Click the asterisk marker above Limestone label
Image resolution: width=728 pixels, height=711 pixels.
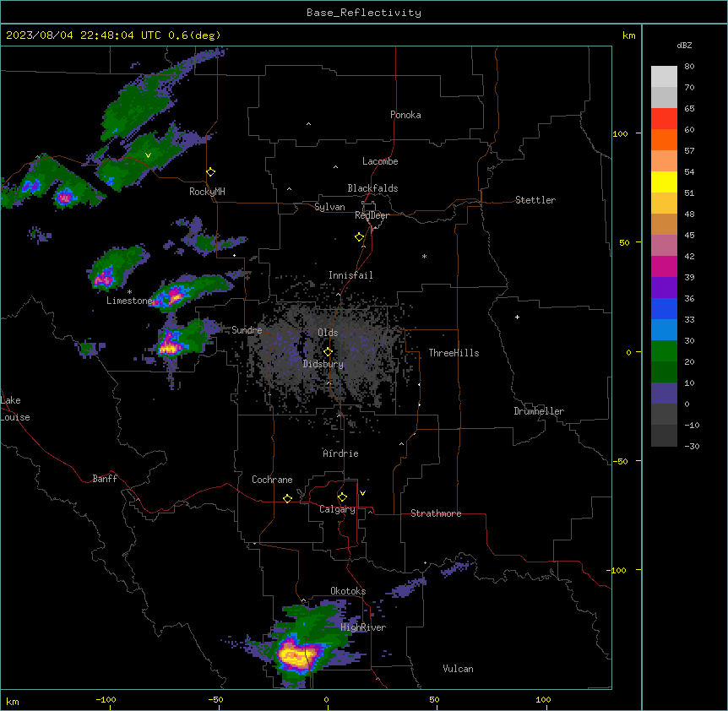pos(129,292)
